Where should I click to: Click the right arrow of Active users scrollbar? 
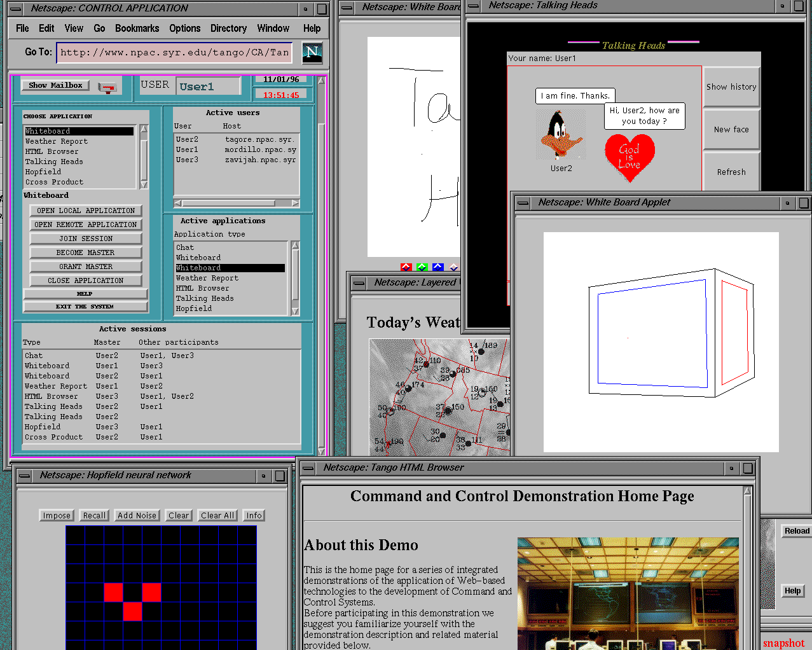[x=295, y=204]
